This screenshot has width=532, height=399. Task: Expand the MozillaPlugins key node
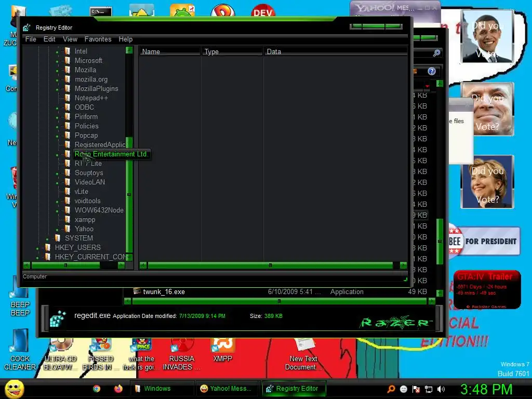coord(57,89)
